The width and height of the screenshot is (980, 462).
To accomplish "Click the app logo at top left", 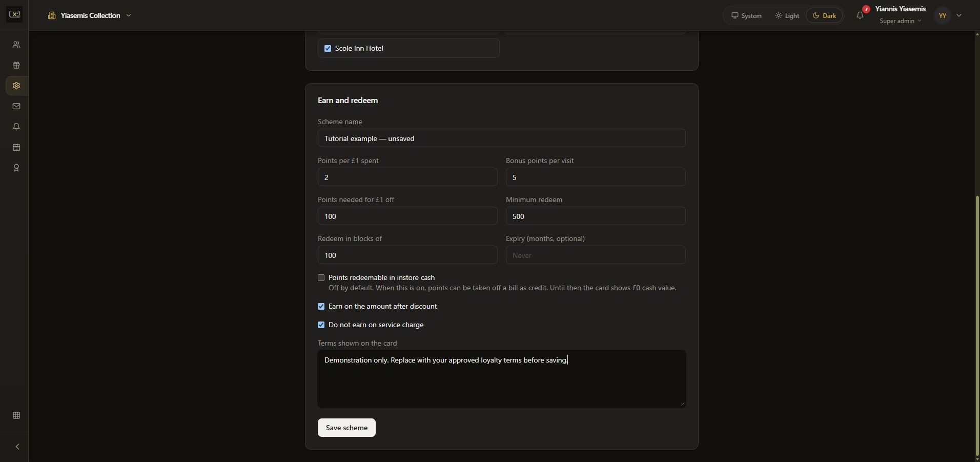I will [15, 15].
